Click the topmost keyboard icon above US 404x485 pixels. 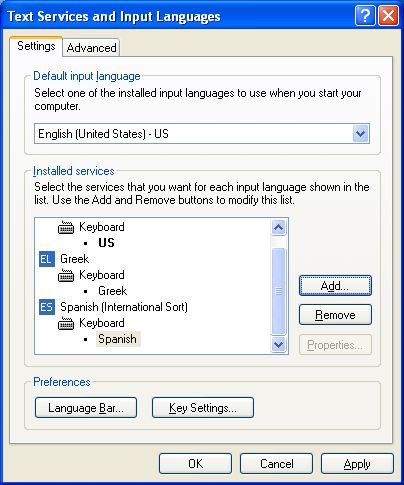pos(66,227)
